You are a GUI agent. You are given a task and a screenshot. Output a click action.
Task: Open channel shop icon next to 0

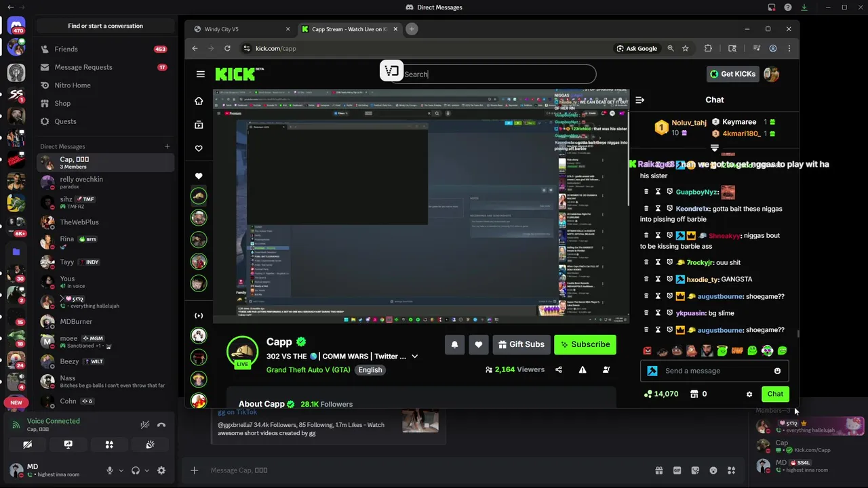coord(694,394)
